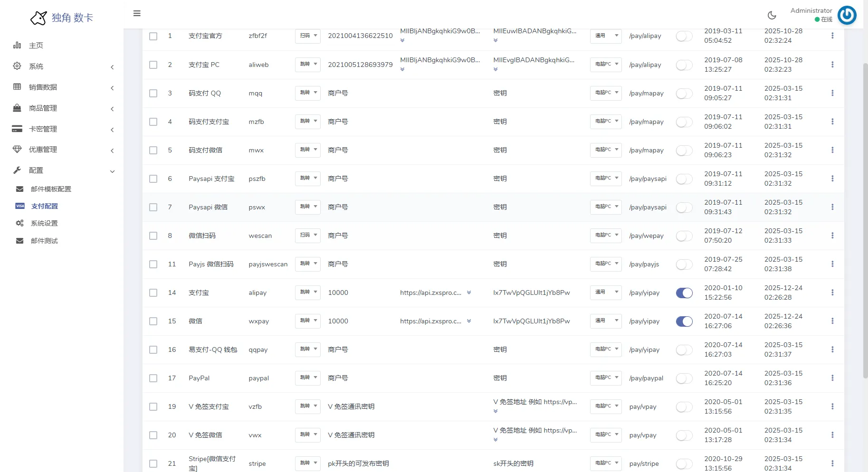Open the 通用 dropdown on 支付宝 row 14
Viewport: 868px width, 472px height.
[605, 293]
